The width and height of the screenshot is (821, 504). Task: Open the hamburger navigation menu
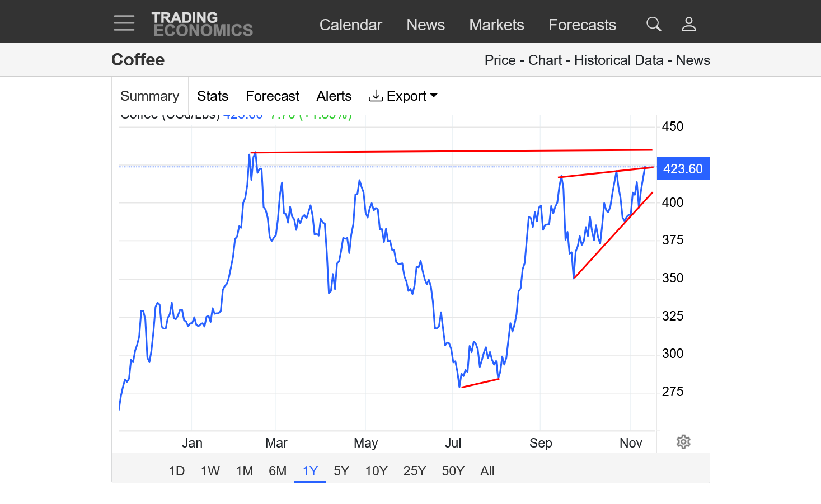click(124, 23)
